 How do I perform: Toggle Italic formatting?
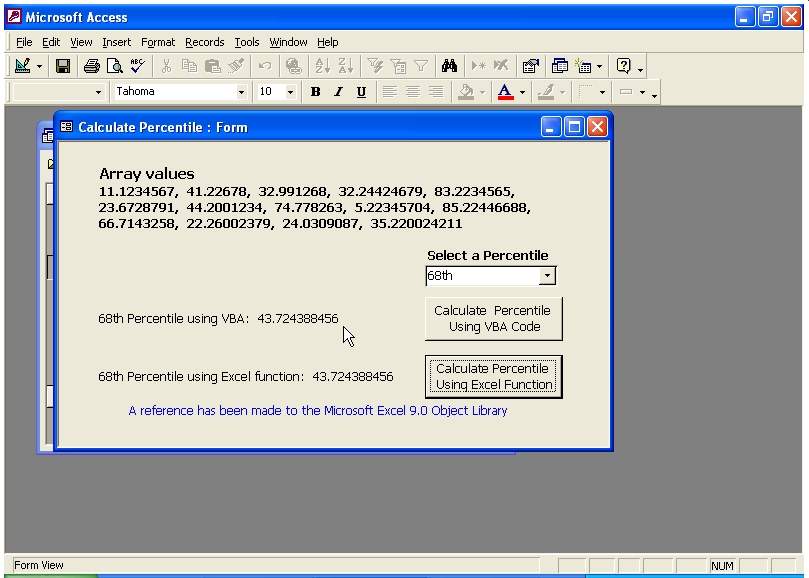pyautogui.click(x=338, y=92)
